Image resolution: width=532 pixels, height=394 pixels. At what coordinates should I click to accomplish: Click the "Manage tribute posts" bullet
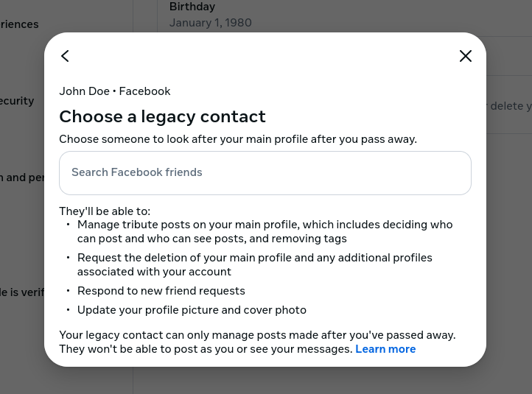pyautogui.click(x=265, y=231)
